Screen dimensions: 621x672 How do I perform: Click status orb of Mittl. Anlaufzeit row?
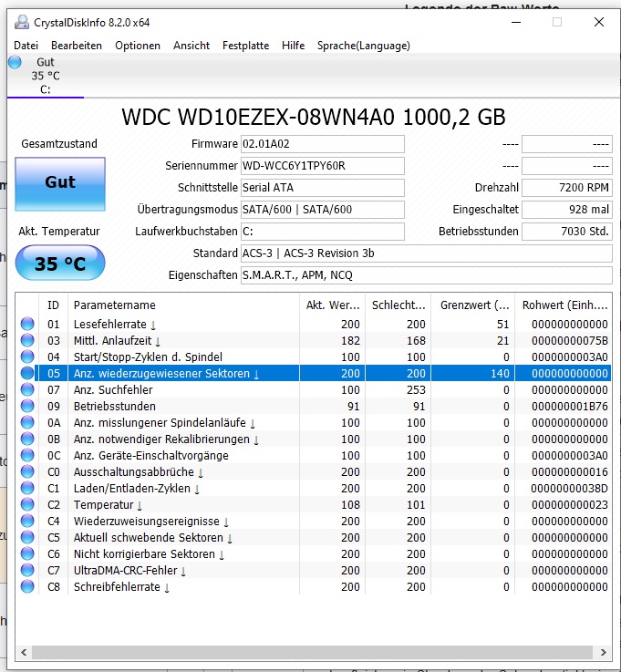click(x=27, y=340)
